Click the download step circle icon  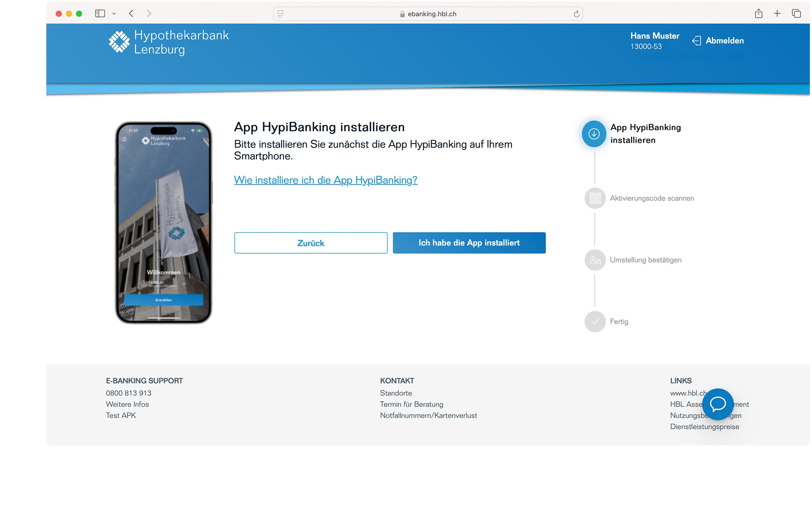point(594,134)
